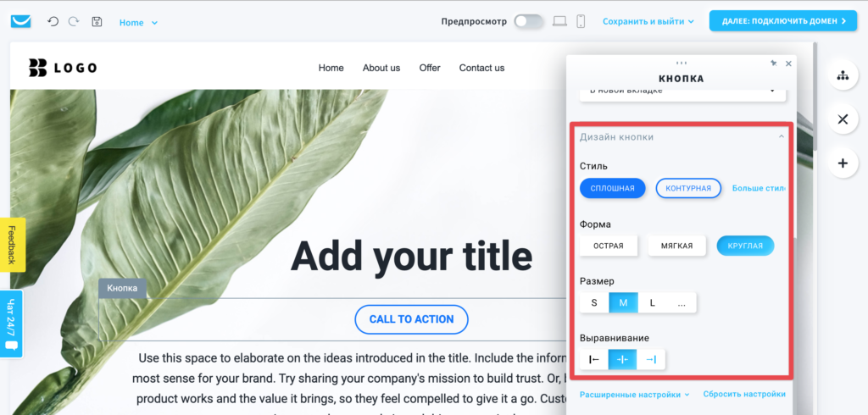Open the Home page selector dropdown

138,23
